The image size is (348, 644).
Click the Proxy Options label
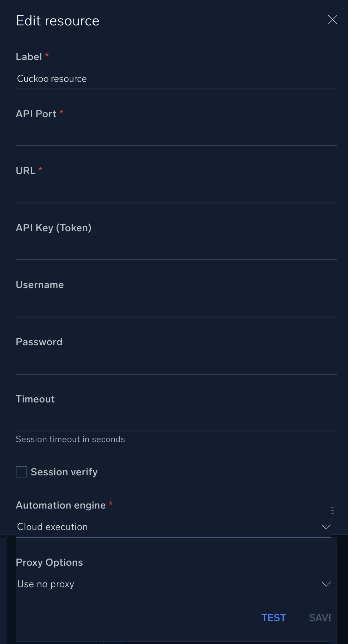[49, 563]
